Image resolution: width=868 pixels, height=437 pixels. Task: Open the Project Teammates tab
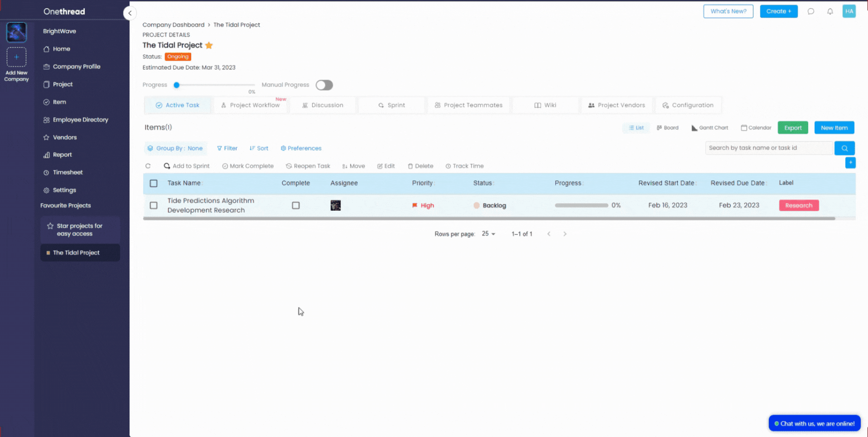(x=468, y=105)
